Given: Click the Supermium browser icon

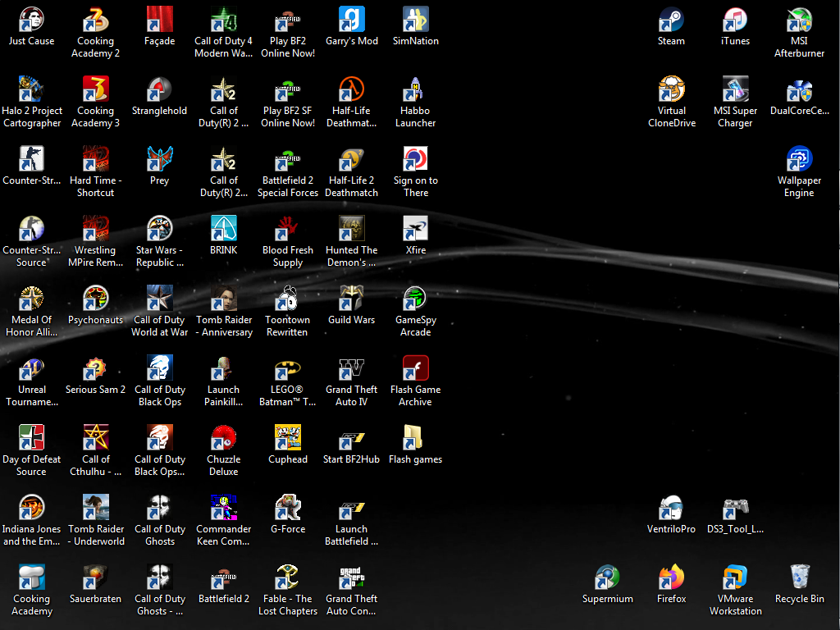Looking at the screenshot, I should (607, 578).
